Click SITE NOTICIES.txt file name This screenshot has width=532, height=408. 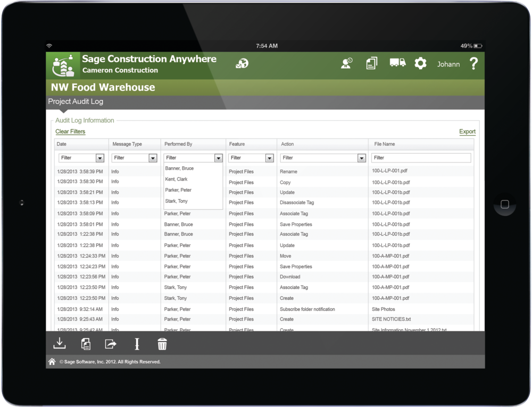click(x=391, y=319)
